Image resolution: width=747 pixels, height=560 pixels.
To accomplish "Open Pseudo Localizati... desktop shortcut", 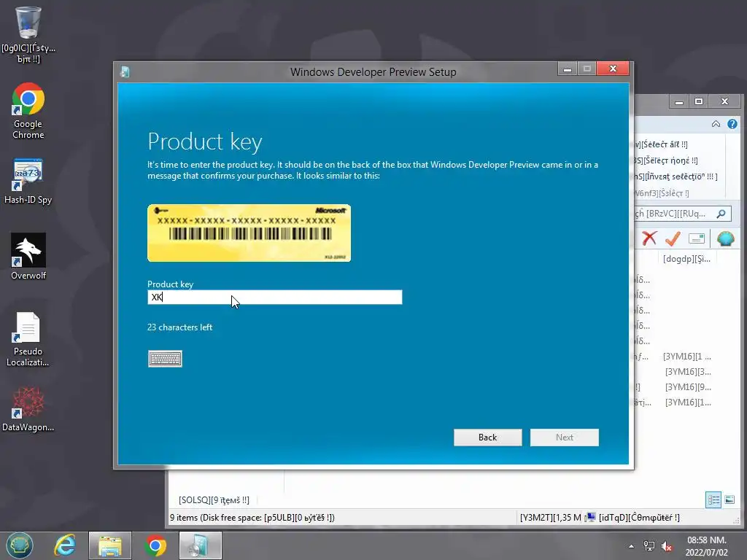I will [28, 339].
